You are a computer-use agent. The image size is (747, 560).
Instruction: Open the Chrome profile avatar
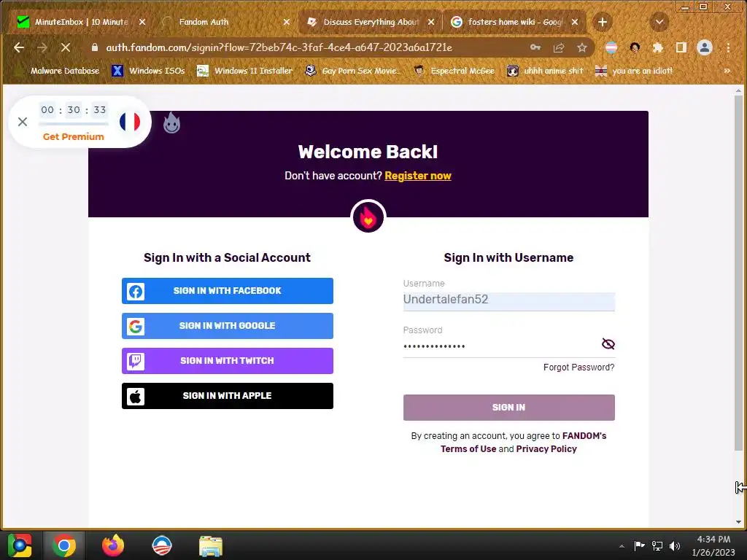[x=705, y=47]
